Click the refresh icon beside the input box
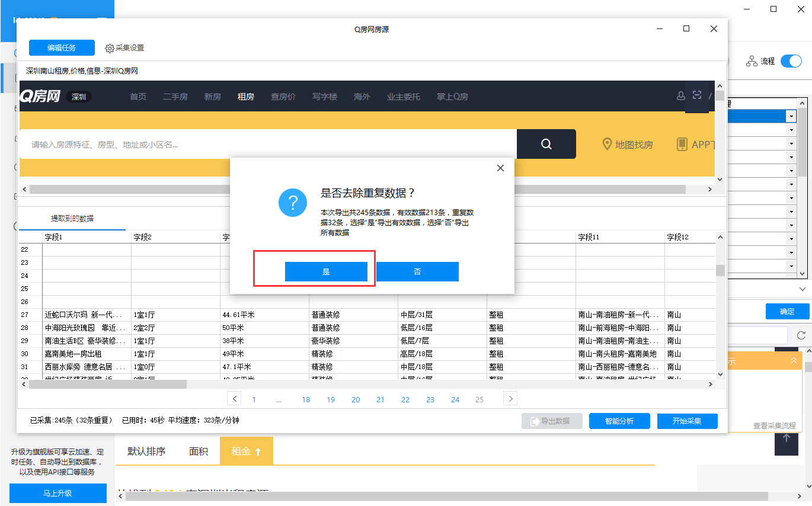The width and height of the screenshot is (812, 506). pos(801,335)
